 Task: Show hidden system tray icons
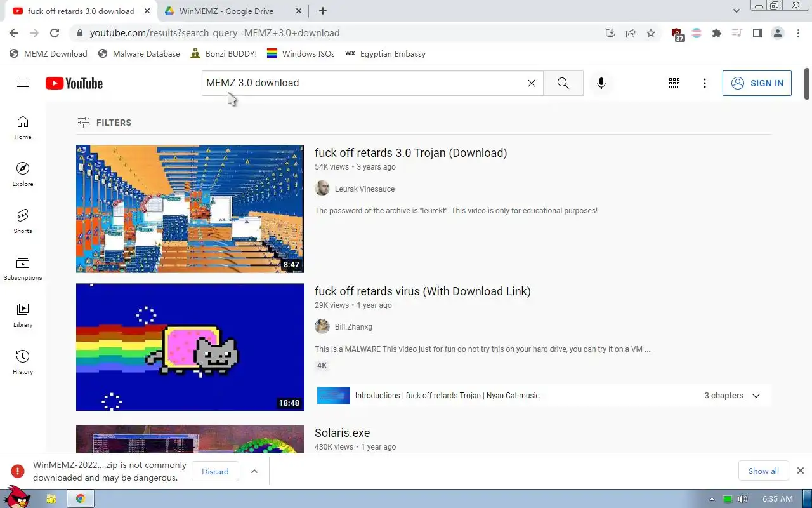[x=712, y=499]
